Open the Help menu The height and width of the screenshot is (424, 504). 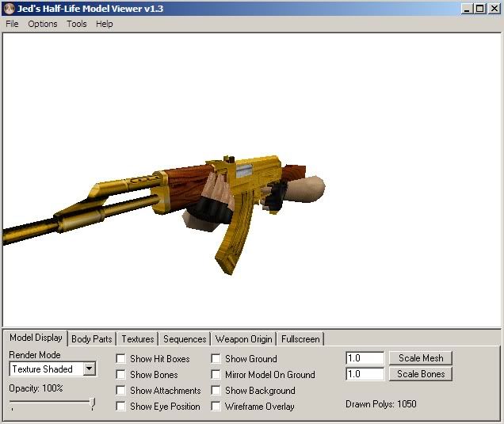(104, 24)
